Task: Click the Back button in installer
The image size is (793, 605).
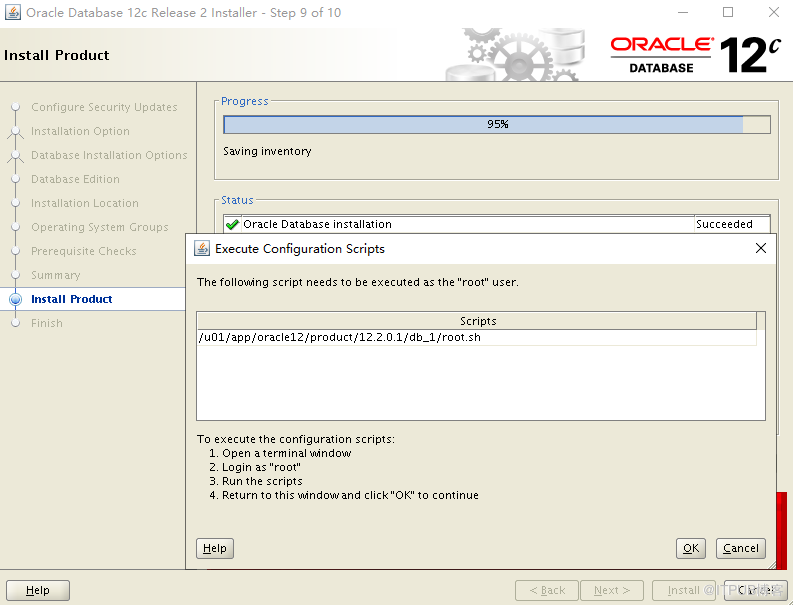Action: (x=547, y=590)
